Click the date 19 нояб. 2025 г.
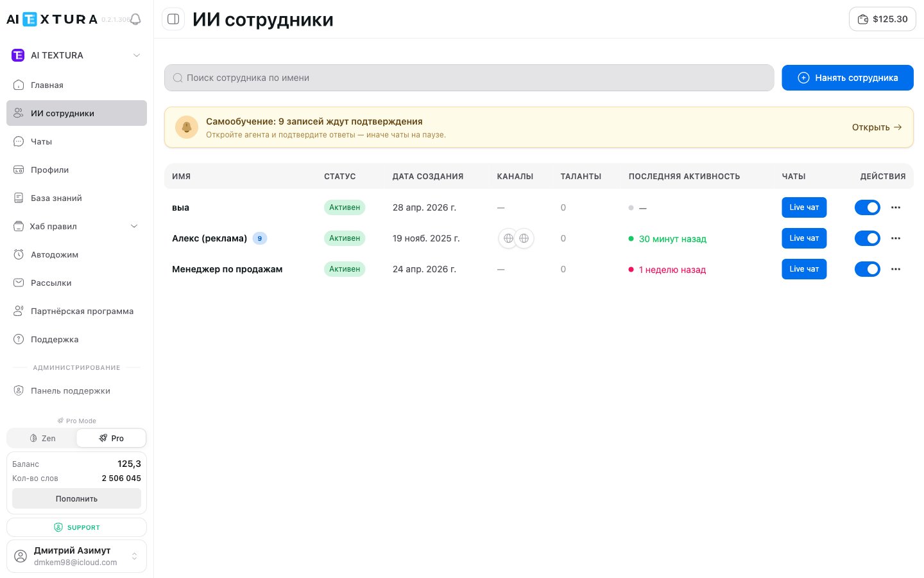The image size is (924, 578). [x=426, y=238]
